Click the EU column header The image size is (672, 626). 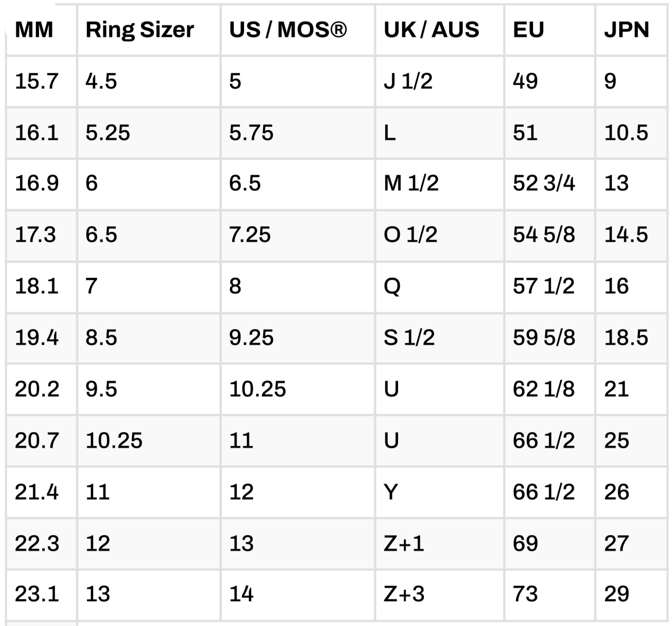pos(528,30)
